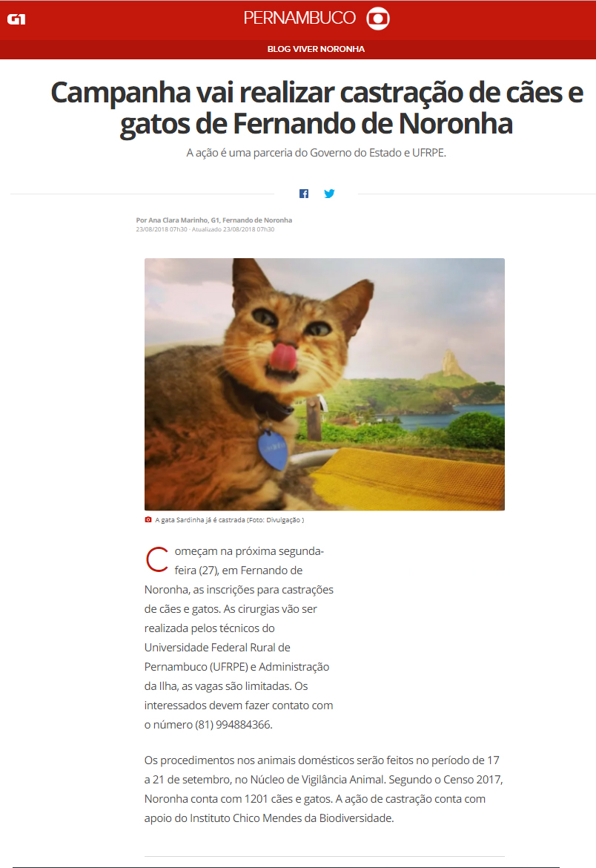Click the Globo circular logo
Viewport: 596px width, 868px height.
(x=378, y=19)
